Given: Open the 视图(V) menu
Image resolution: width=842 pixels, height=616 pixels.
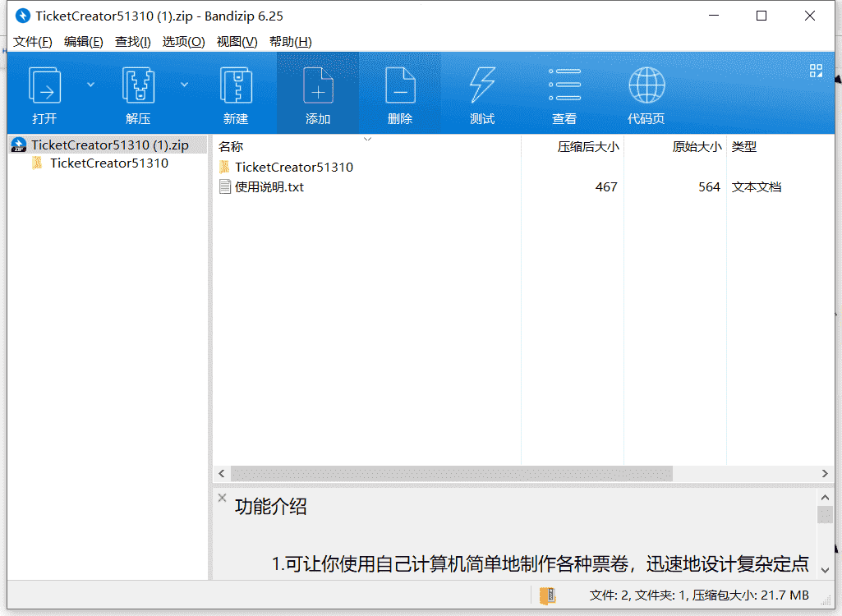Looking at the screenshot, I should pyautogui.click(x=237, y=41).
